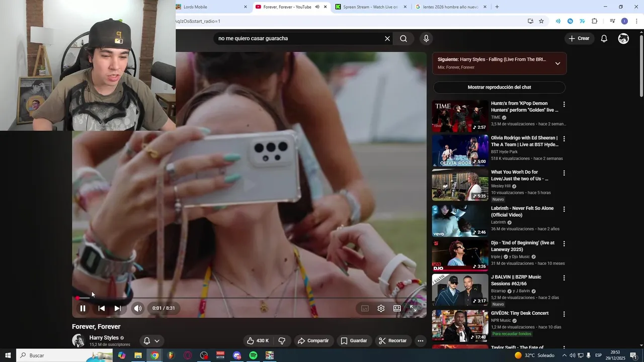Enter fullscreen mode in video player
644x362 pixels.
[413, 308]
